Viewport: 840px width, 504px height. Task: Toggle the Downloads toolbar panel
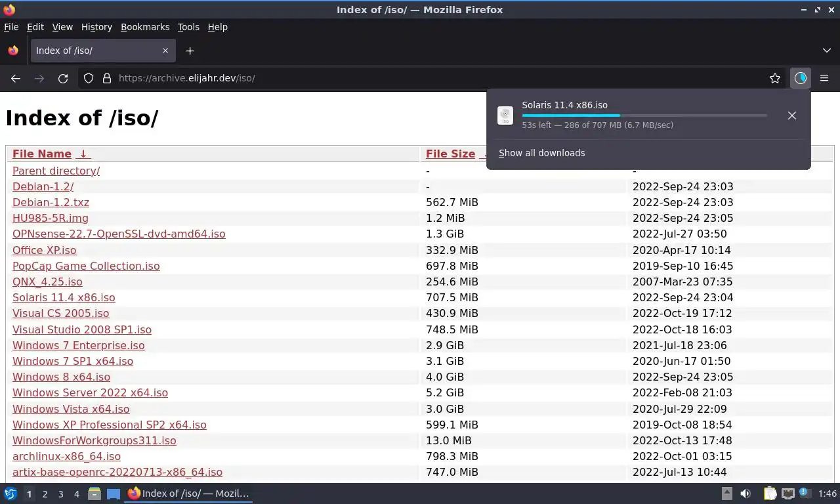(800, 78)
